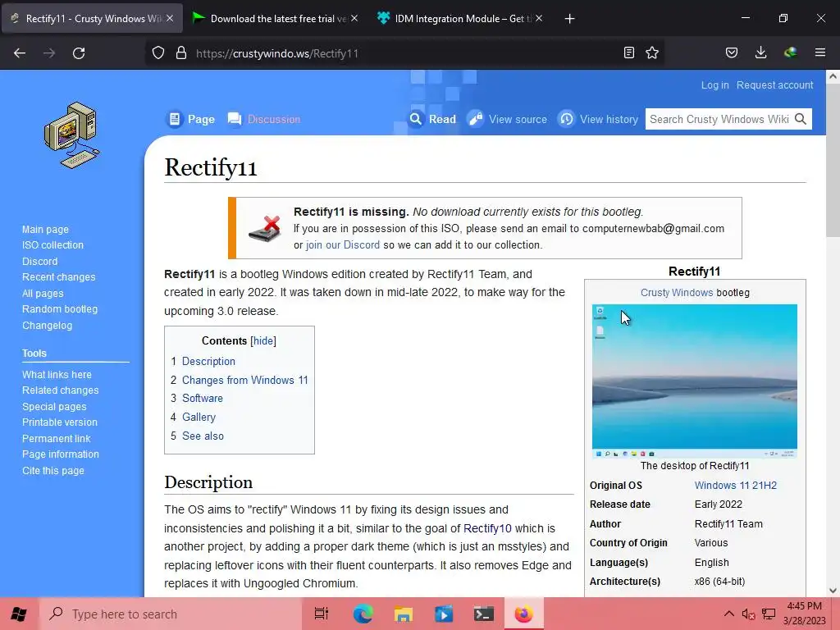Click the muted volume tray icon
Image resolution: width=840 pixels, height=630 pixels.
[748, 614]
